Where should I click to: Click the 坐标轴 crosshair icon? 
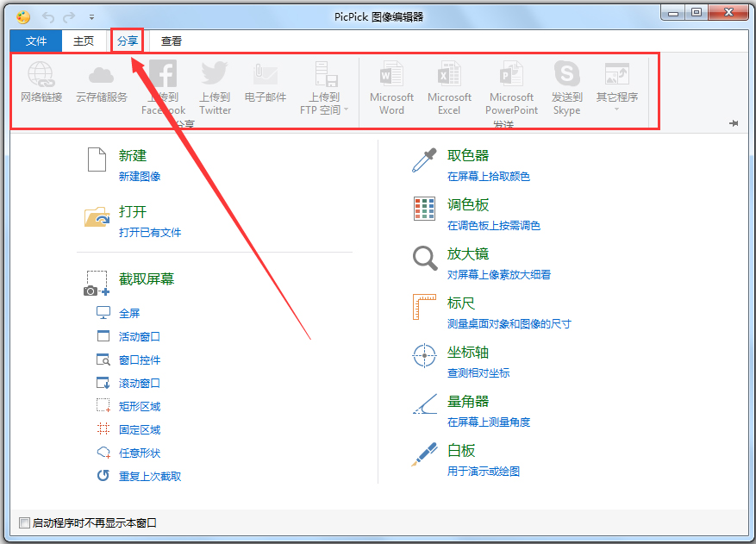pyautogui.click(x=424, y=355)
